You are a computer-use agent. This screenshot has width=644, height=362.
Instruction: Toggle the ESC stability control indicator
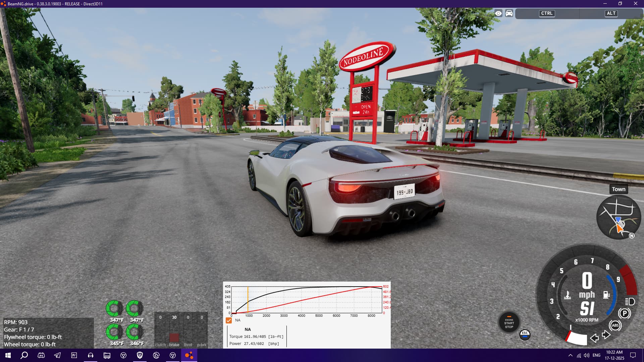point(525,334)
